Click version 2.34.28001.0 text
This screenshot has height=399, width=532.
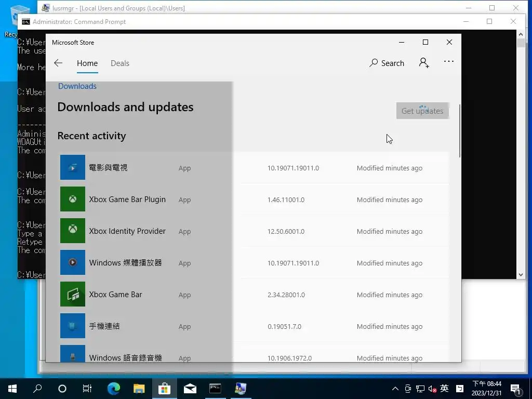(286, 295)
